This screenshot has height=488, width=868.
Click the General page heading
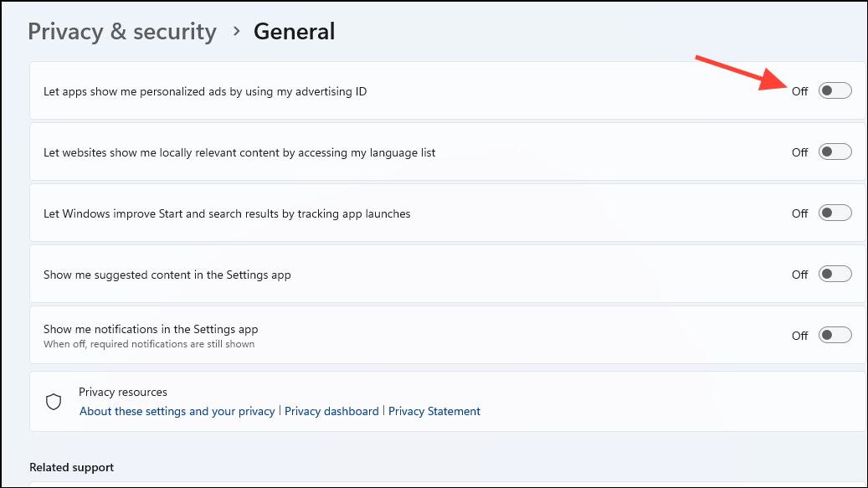[294, 32]
